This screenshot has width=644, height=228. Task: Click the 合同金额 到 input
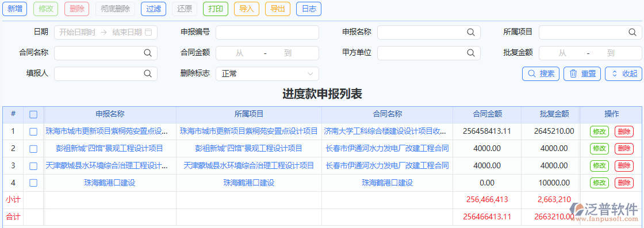pyautogui.click(x=287, y=53)
